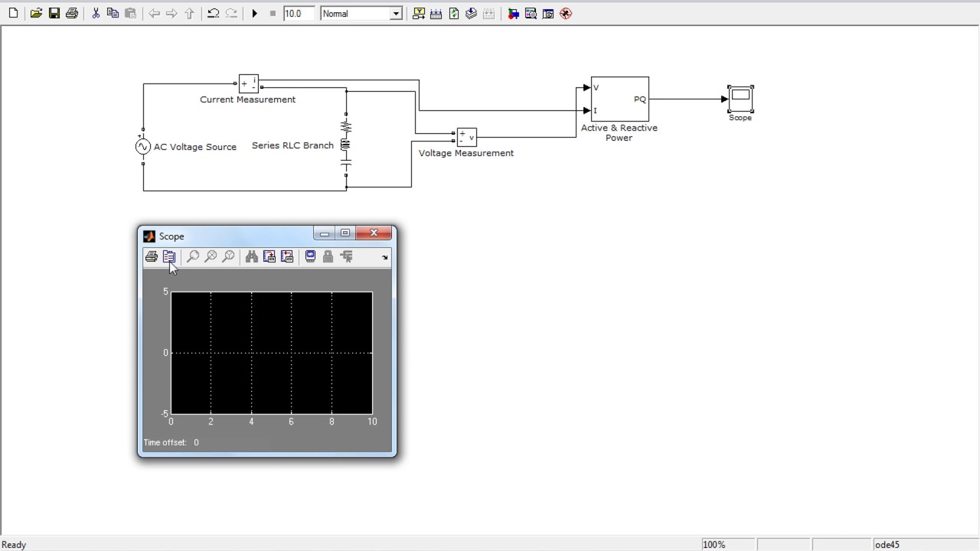Save current axes settings in Scope
Screen dimensions: 980x551
269,257
